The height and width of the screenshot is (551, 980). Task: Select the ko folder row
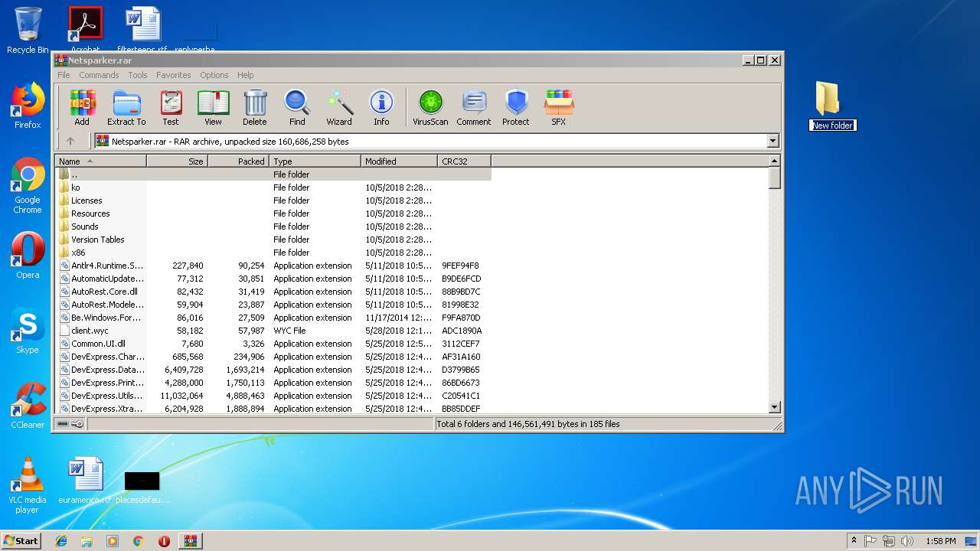click(x=273, y=187)
